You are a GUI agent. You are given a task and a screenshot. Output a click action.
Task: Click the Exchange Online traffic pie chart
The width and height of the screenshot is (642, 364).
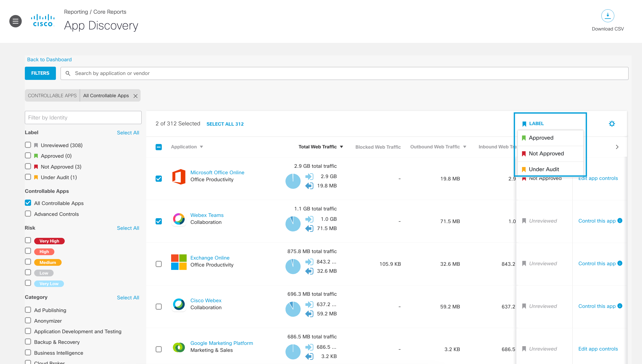pyautogui.click(x=293, y=266)
